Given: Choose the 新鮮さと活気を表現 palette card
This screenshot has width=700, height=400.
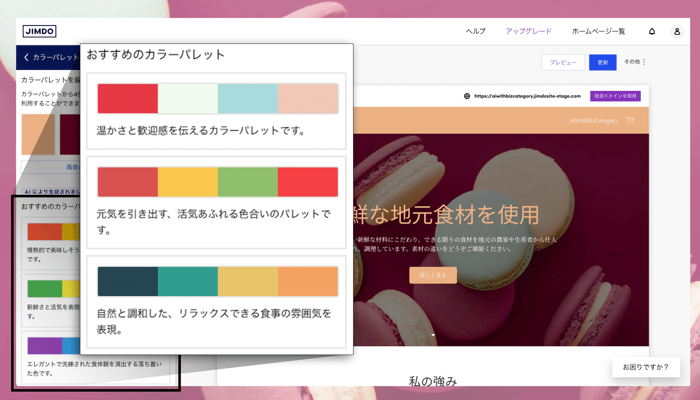Looking at the screenshot, I should [51, 301].
